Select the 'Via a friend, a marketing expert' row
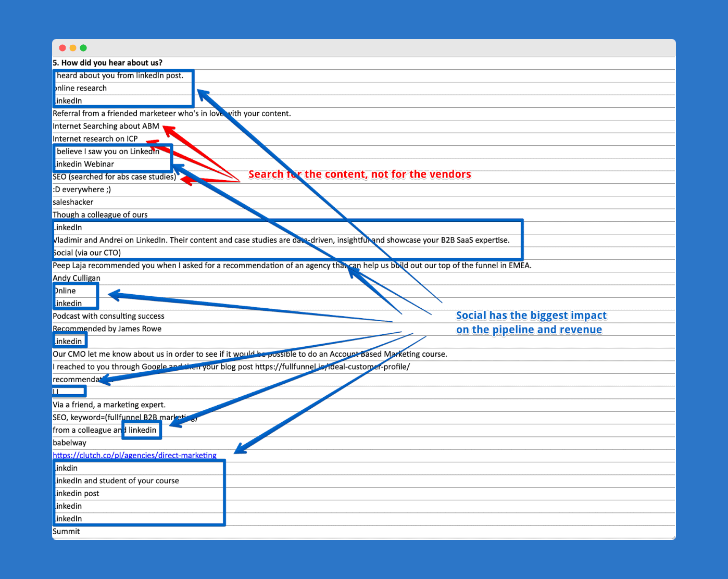 point(109,405)
